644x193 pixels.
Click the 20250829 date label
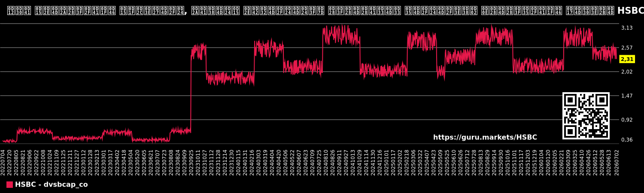488,162
